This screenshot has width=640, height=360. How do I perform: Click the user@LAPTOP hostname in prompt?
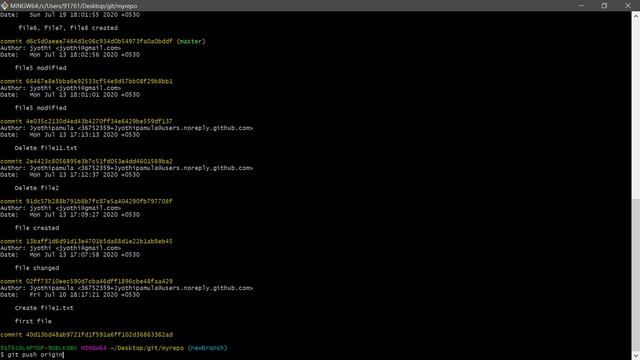[x=38, y=348]
